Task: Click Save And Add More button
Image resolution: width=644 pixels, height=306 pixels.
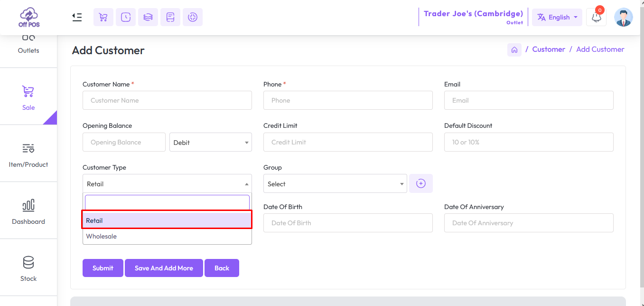Action: (x=164, y=268)
